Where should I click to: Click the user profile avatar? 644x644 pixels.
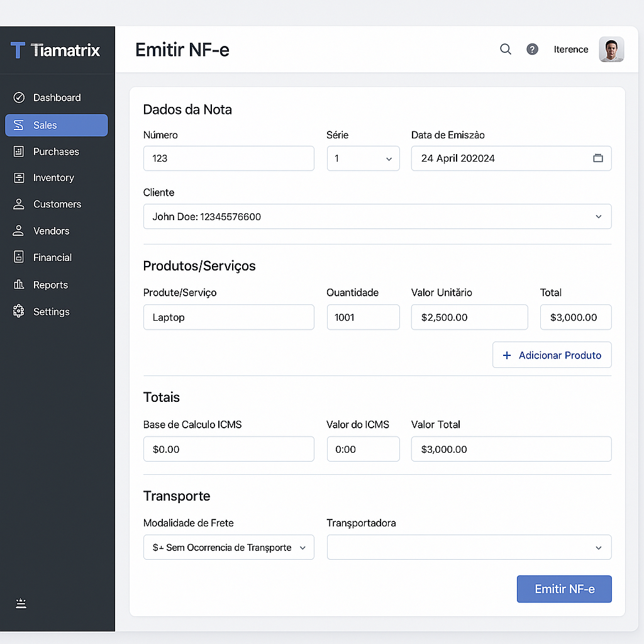pos(611,50)
